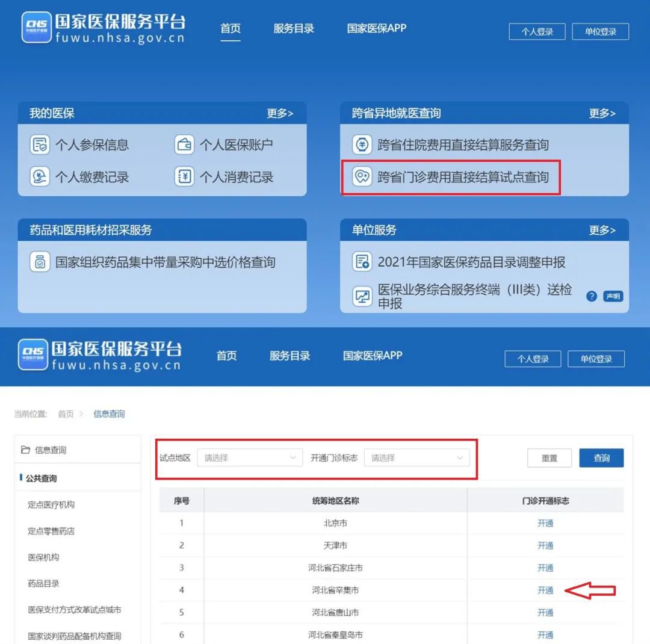Image resolution: width=650 pixels, height=644 pixels.
Task: Click 开通 in the 河北省唐山市 row
Action: click(545, 613)
